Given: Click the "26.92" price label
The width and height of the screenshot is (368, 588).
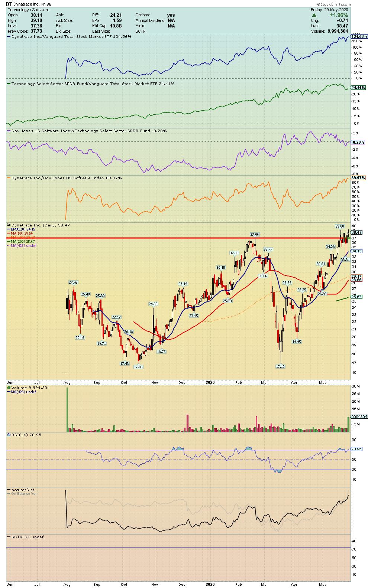Looking at the screenshot, I should 323,294.
